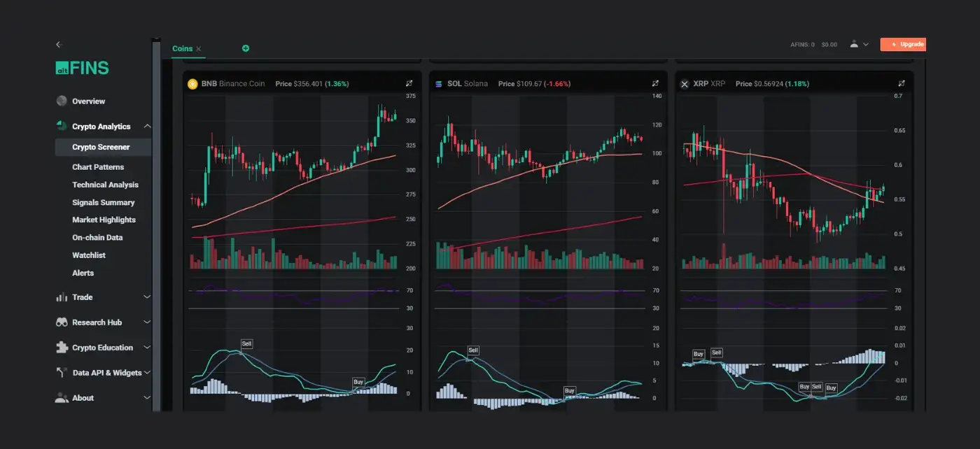Screen dimensions: 980x449
Task: Click the BNB coin logo icon
Action: [192, 84]
